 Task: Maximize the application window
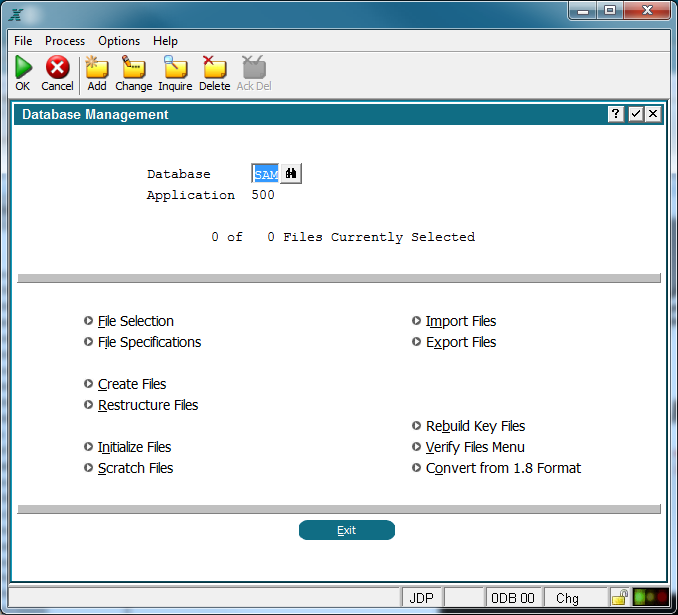click(610, 11)
